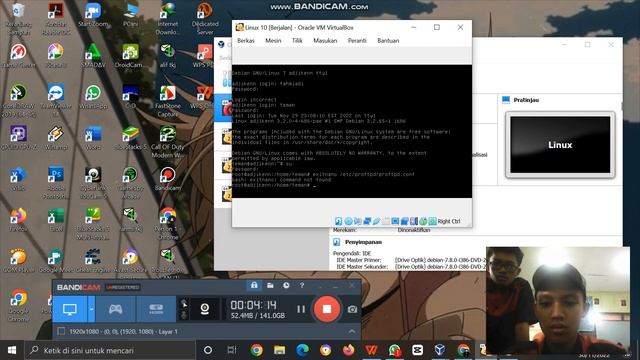The width and height of the screenshot is (640, 360).
Task: Click the hard disk activity icon in VM status bar
Action: (339, 221)
